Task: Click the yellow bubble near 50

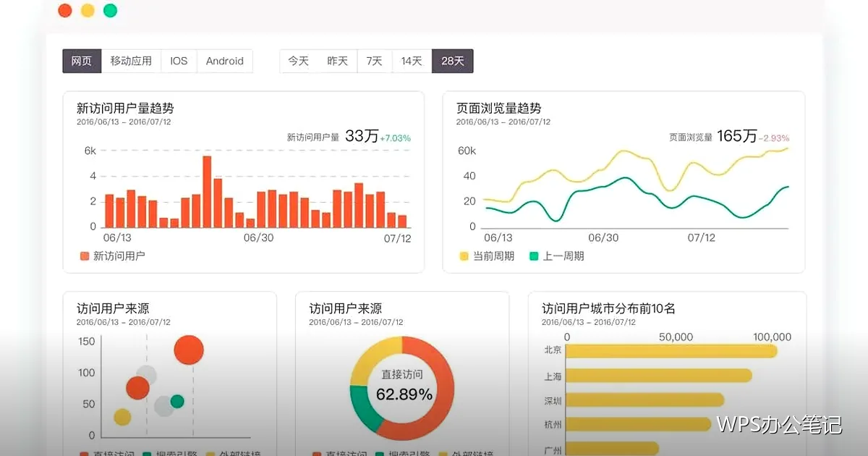Action: 123,417
